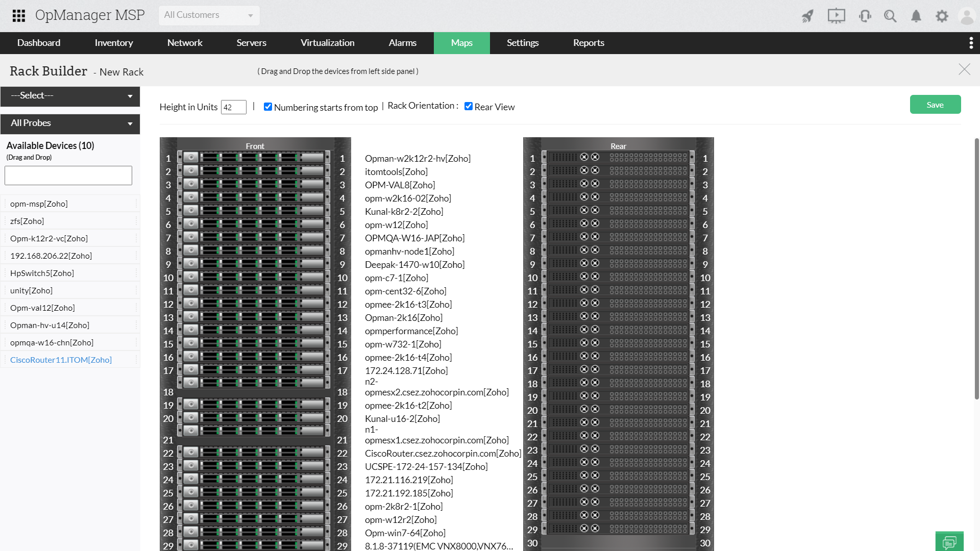
Task: Click the rocket quick-start icon
Action: (x=807, y=16)
